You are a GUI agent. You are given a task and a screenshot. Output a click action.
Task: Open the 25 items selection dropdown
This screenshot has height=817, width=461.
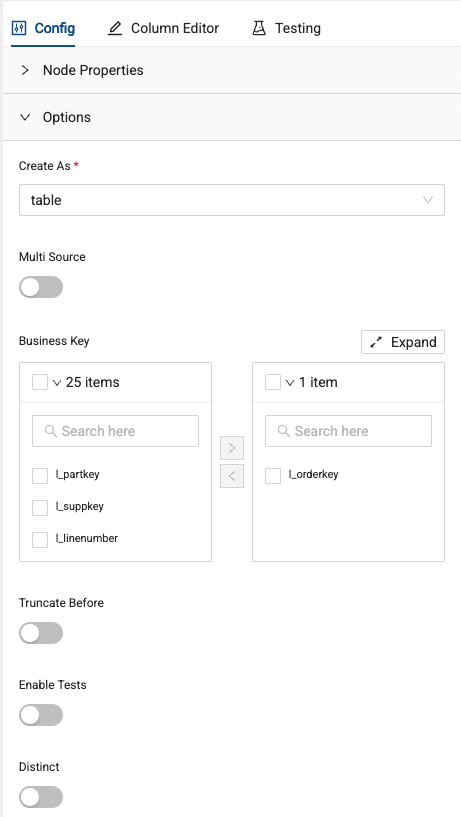click(x=57, y=383)
